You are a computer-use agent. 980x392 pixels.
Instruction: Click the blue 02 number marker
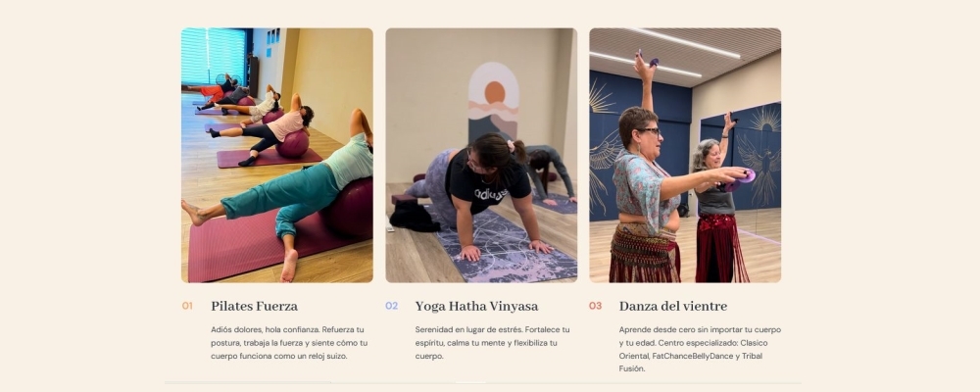coord(391,306)
